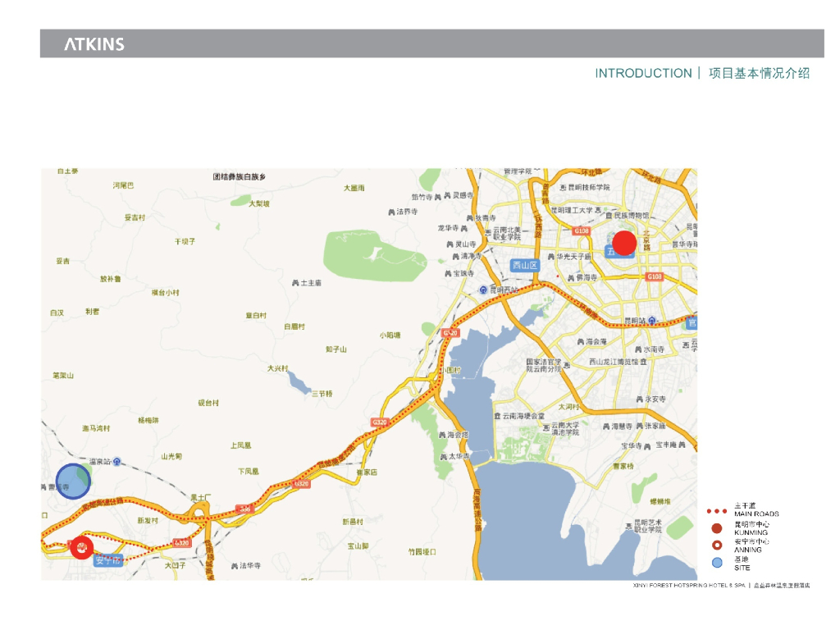Click the 新发村 place label
The image size is (840, 630).
(x=148, y=521)
